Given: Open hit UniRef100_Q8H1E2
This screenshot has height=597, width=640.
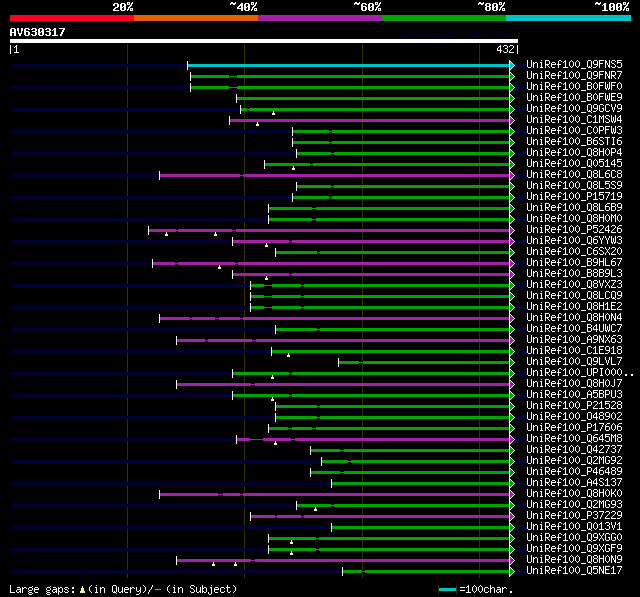Looking at the screenshot, I should tap(574, 307).
